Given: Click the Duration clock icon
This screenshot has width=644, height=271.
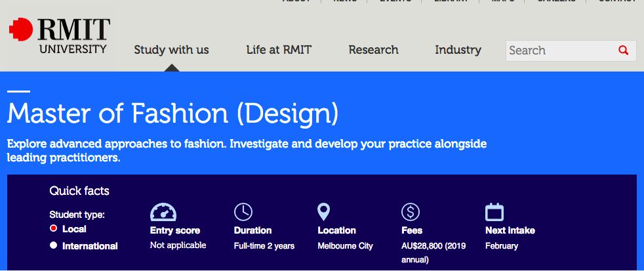Looking at the screenshot, I should coord(243,212).
